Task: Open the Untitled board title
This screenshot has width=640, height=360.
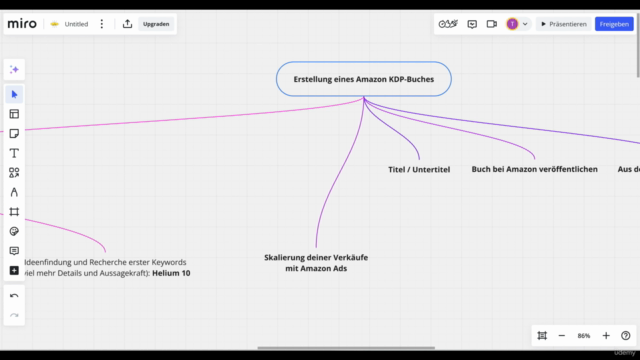Action: click(76, 24)
